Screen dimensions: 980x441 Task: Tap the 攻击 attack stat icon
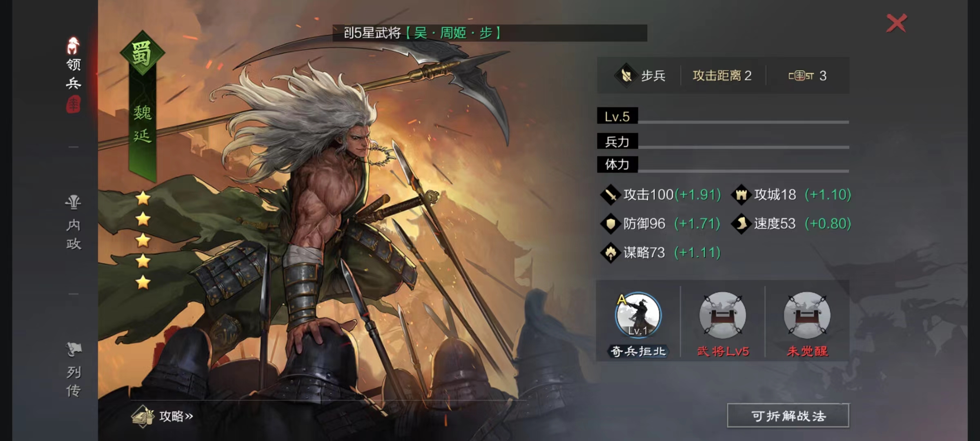[x=610, y=195]
